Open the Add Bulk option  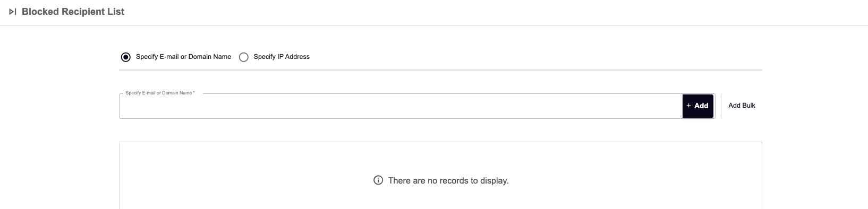pyautogui.click(x=742, y=106)
